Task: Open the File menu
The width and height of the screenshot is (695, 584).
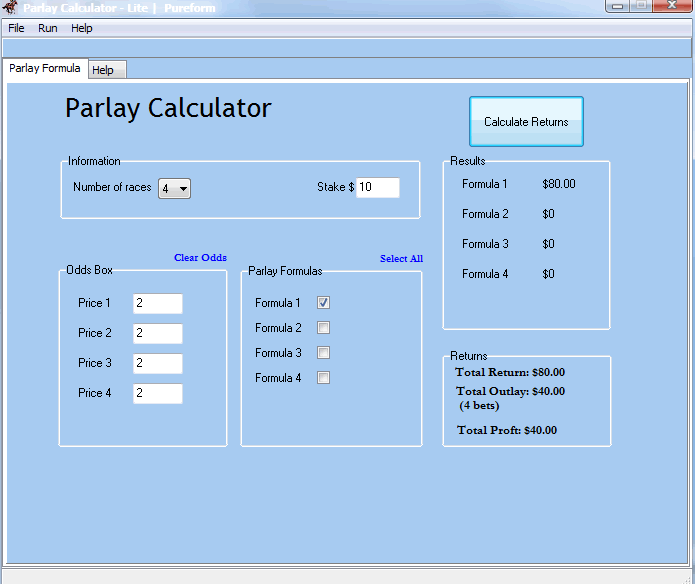Action: coord(16,28)
